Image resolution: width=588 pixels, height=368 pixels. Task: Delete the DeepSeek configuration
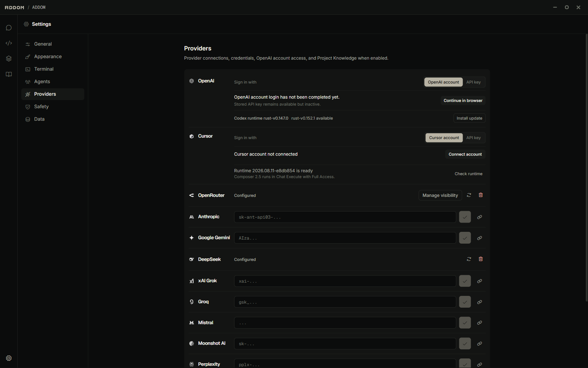[x=481, y=259]
